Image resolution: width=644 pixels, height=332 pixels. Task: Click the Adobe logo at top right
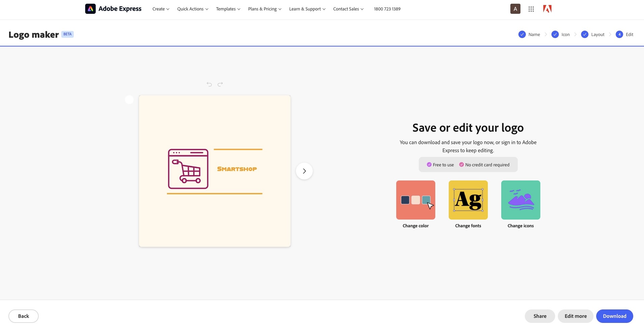point(547,9)
